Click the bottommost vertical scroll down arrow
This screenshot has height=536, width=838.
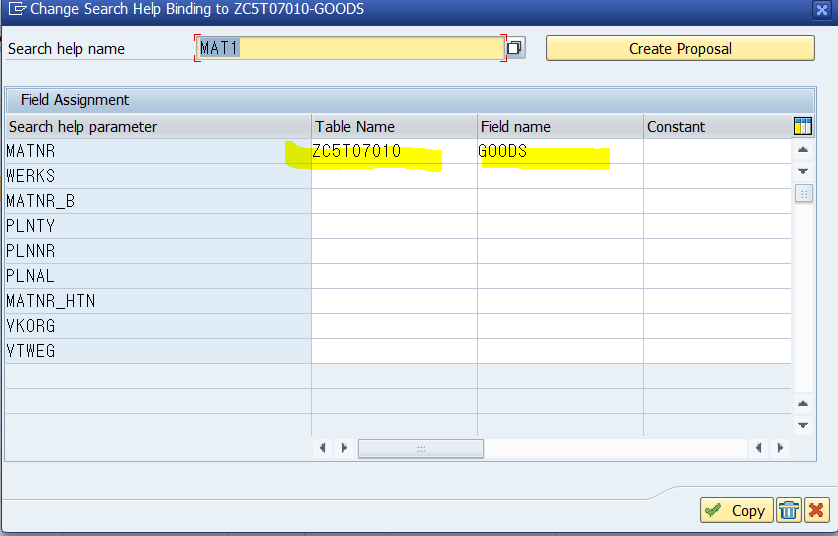(803, 425)
